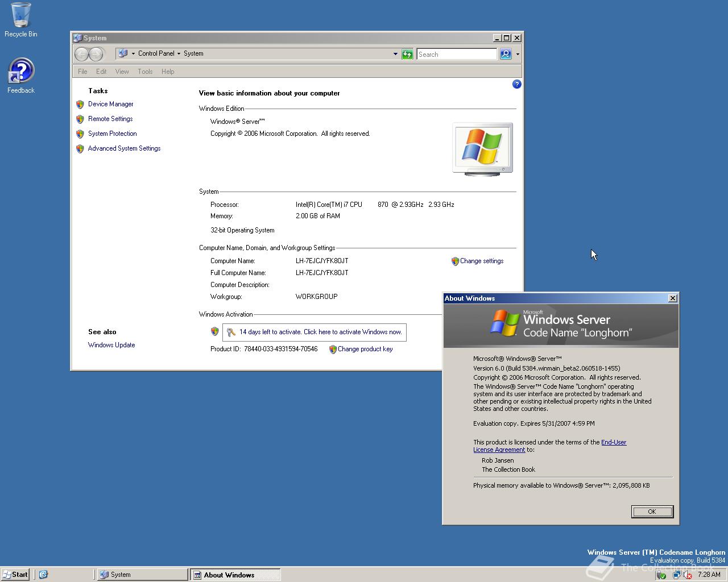This screenshot has height=582, width=728.
Task: Click the WORKGROUP value text
Action: 316,297
